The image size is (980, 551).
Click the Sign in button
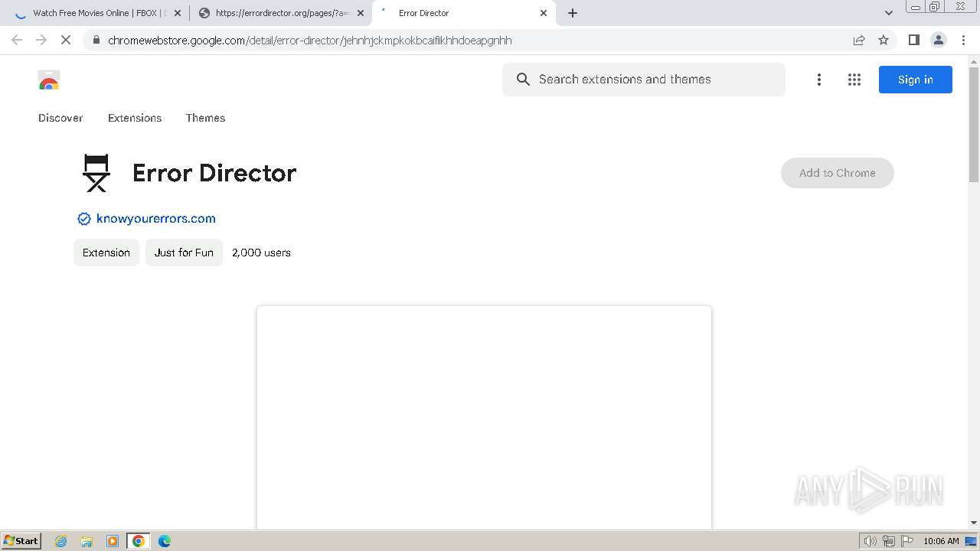click(x=916, y=80)
